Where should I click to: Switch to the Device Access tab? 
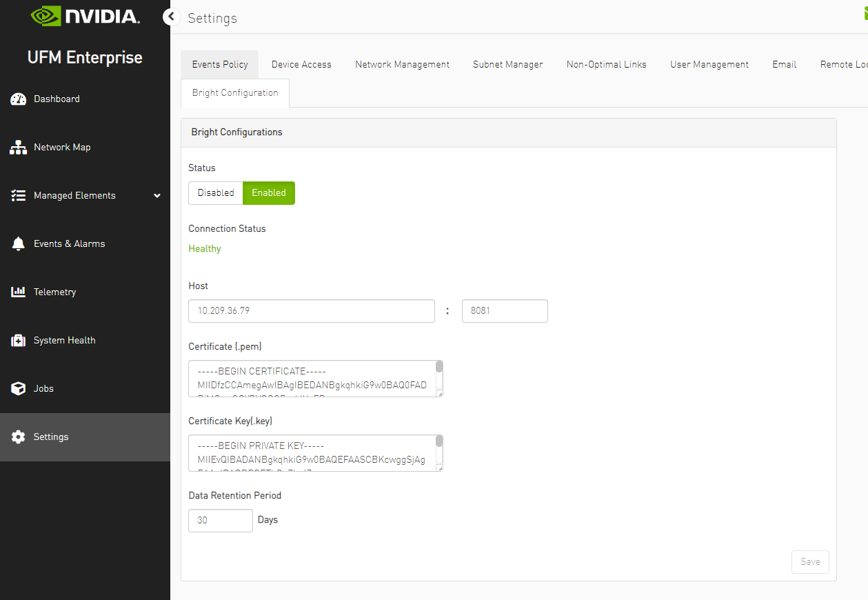click(x=301, y=64)
